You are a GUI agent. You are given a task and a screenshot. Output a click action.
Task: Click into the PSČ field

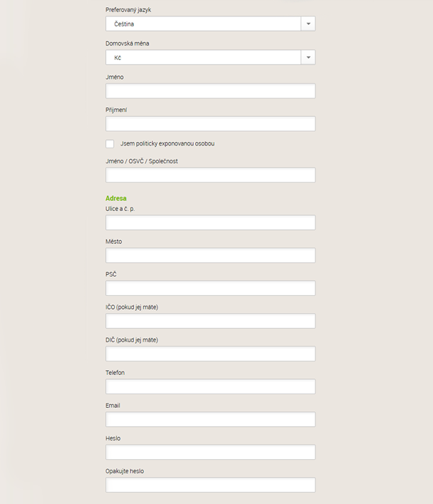coord(210,288)
